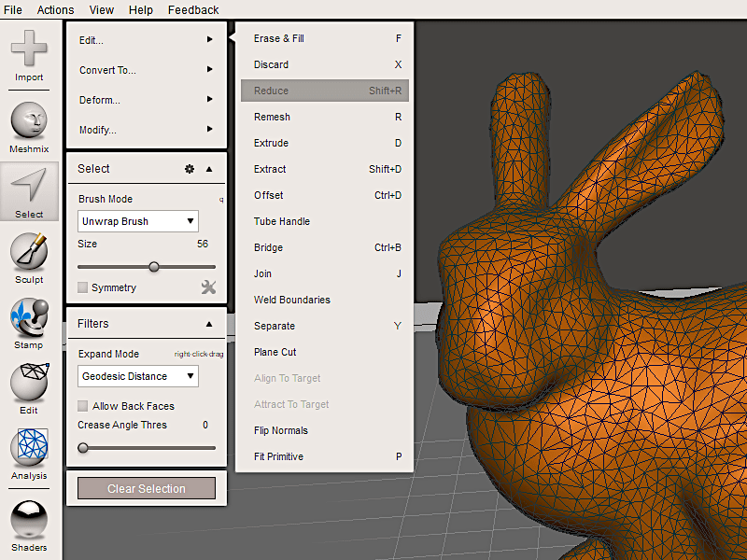Choose Flip Normals command

click(325, 430)
